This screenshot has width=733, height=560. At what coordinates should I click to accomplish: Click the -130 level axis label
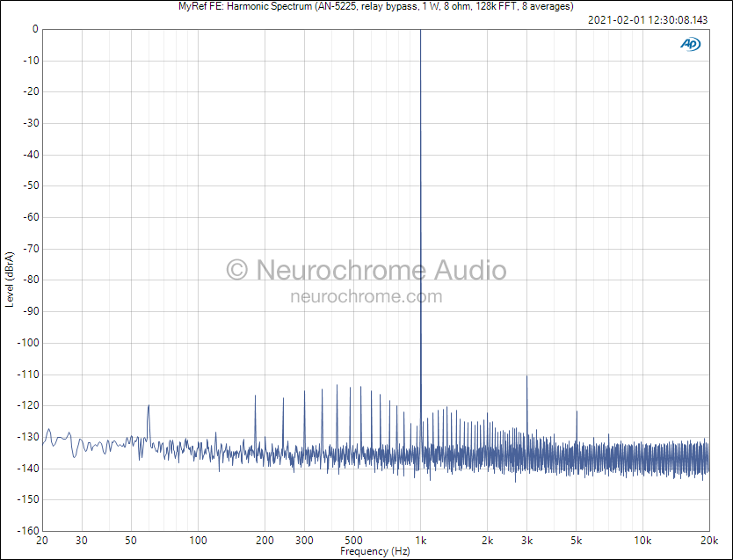(28, 437)
